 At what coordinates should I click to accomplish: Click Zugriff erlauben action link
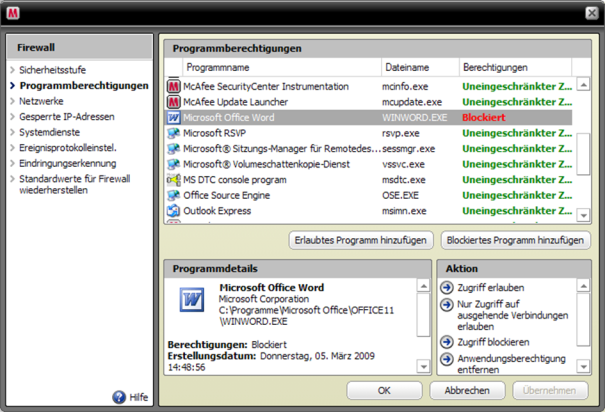coord(491,288)
